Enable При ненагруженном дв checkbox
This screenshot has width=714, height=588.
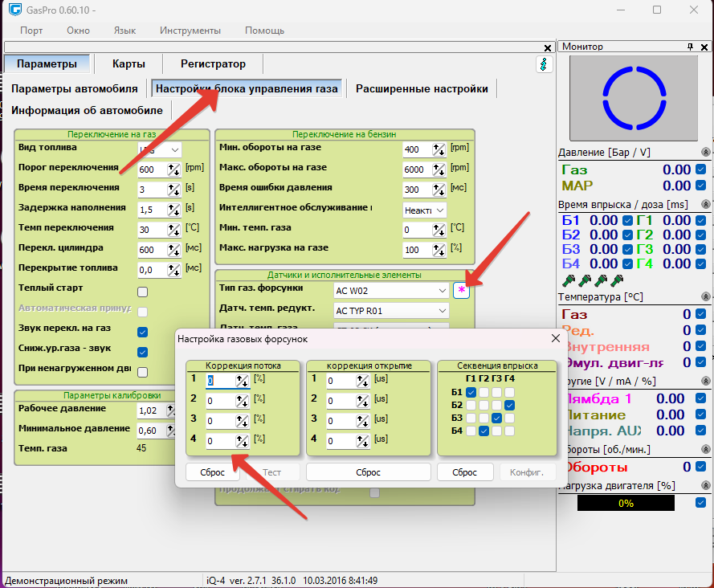pos(142,372)
